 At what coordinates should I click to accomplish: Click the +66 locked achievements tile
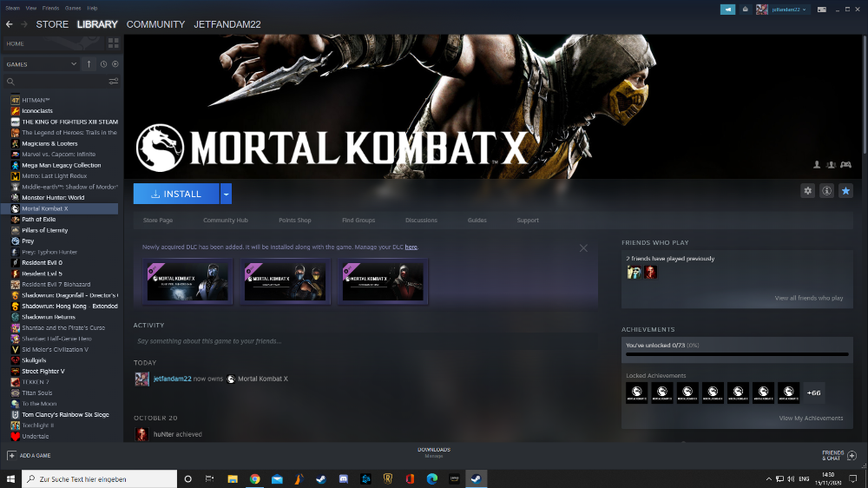[x=814, y=392]
